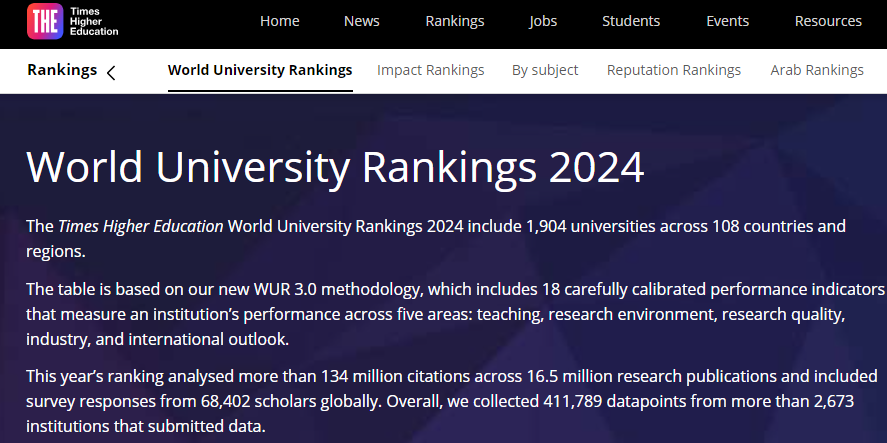The width and height of the screenshot is (887, 443).
Task: Click 'institutions that submitted data' text
Action: tap(146, 427)
